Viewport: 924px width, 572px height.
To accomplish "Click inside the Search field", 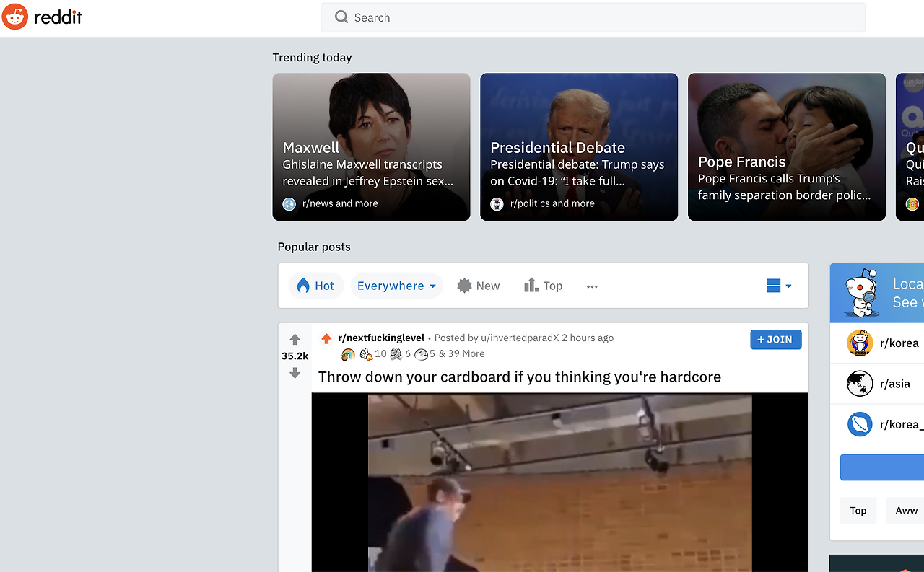I will [505, 17].
